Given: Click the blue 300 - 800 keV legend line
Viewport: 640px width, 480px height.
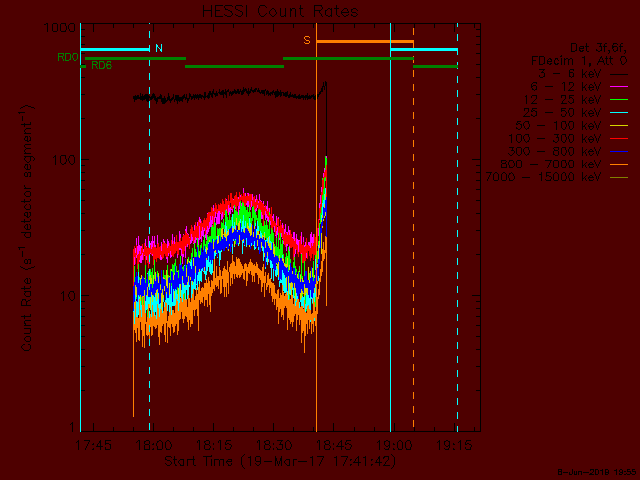Looking at the screenshot, I should tap(619, 152).
